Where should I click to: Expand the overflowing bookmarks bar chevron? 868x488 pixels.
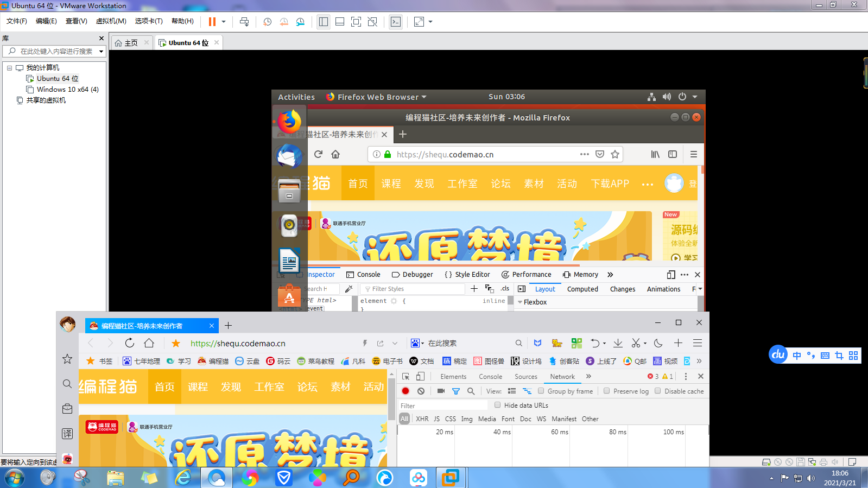tap(699, 361)
